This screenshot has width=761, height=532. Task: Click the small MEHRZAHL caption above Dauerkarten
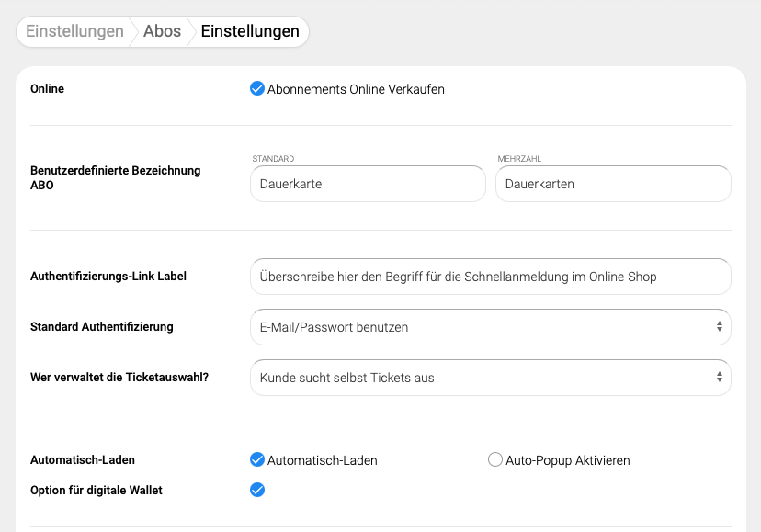point(519,159)
